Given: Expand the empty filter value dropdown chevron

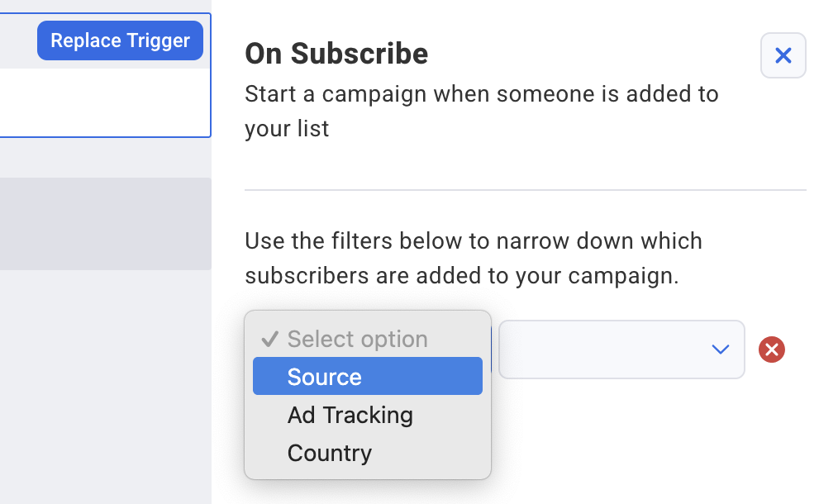Looking at the screenshot, I should [x=721, y=349].
